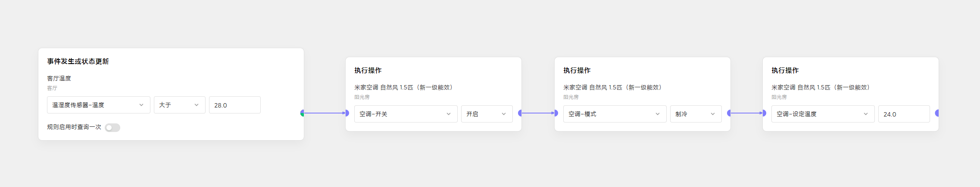Expand the 空调-模式 property dropdown
This screenshot has width=980, height=187.
click(x=615, y=114)
